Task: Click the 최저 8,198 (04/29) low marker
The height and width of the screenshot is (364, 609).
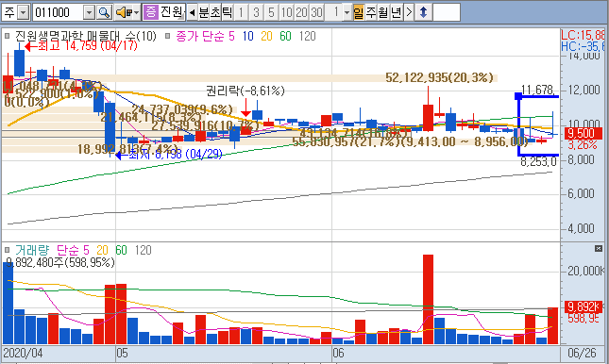Action: [x=169, y=155]
